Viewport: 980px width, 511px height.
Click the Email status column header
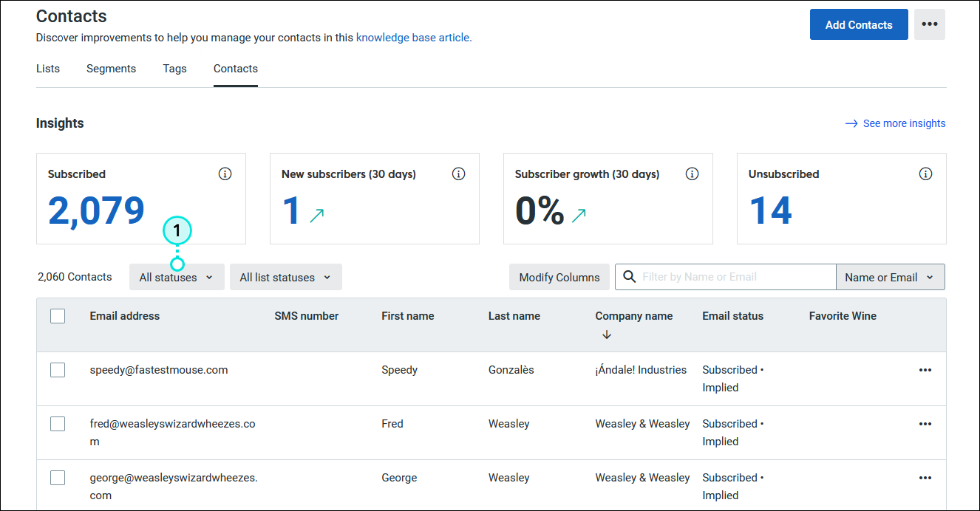coord(733,316)
